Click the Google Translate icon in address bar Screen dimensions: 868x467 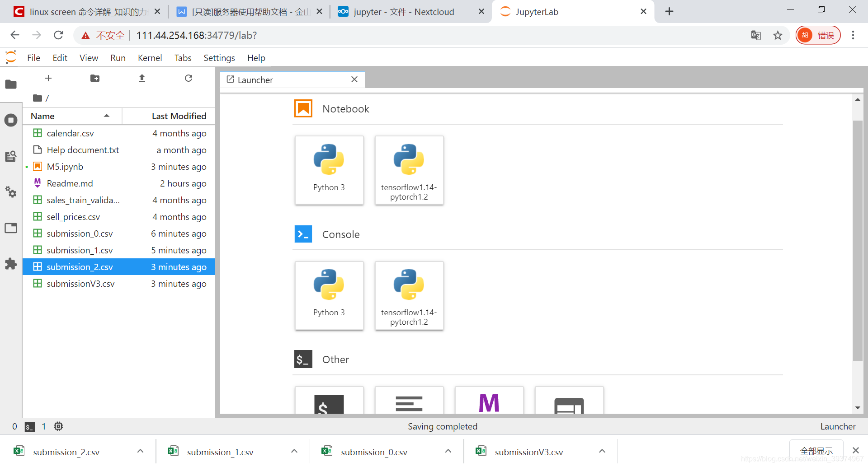pos(756,35)
